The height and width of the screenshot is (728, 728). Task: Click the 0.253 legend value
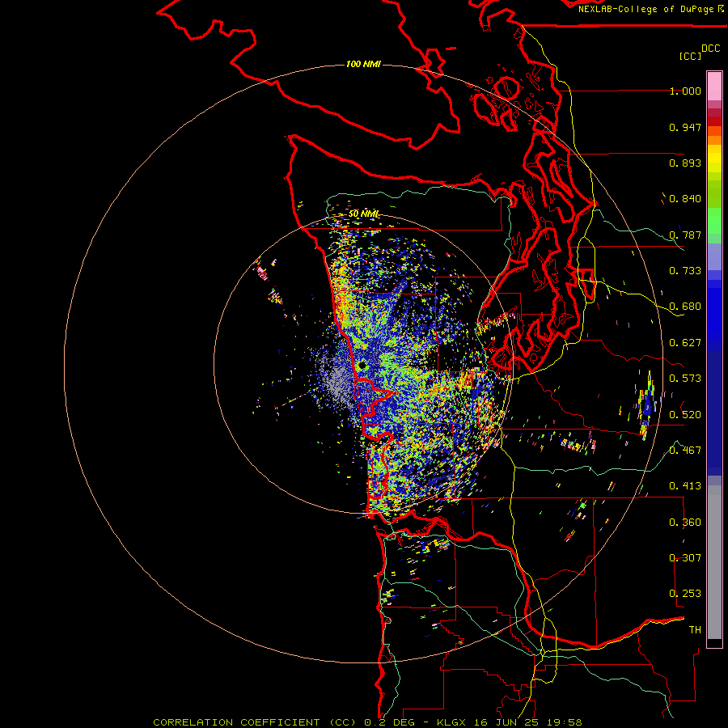tap(685, 594)
